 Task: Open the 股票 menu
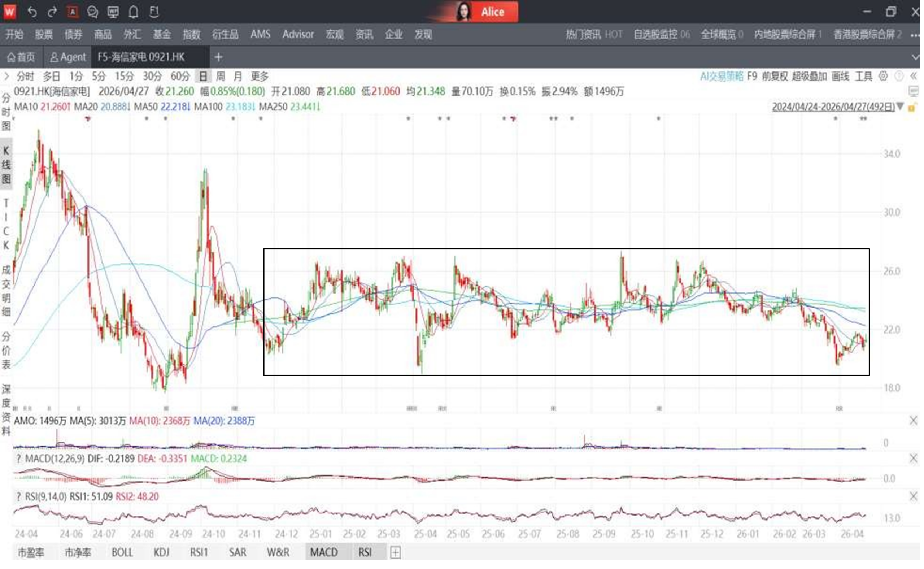pos(44,35)
